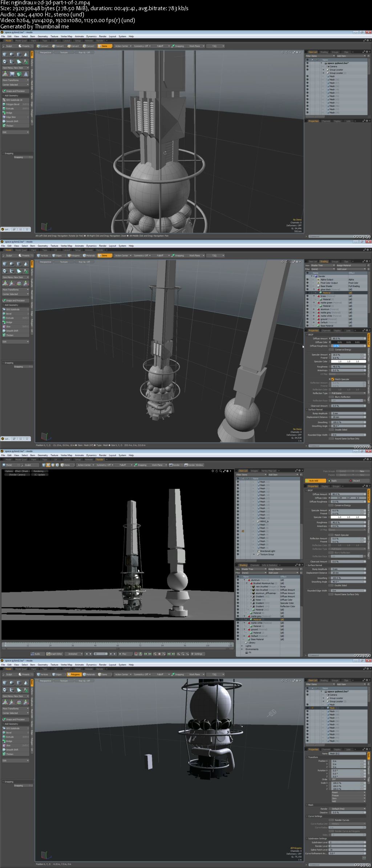Click Audio button in third screenshot
Viewport: 372px width, 868px height.
pyautogui.click(x=37, y=654)
